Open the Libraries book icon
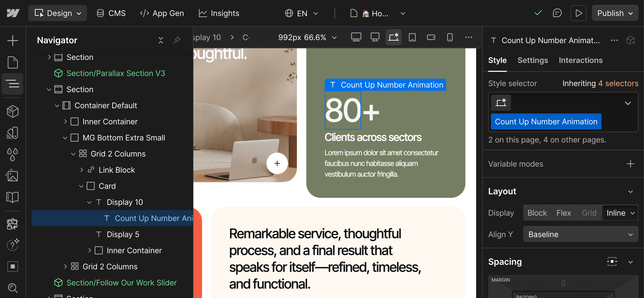The image size is (644, 298). click(x=13, y=197)
